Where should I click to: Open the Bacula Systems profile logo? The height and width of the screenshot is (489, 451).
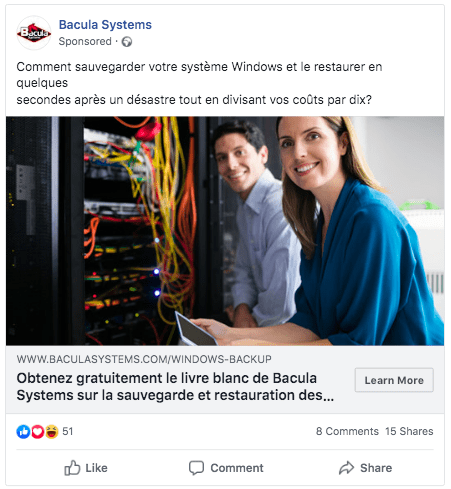[34, 33]
